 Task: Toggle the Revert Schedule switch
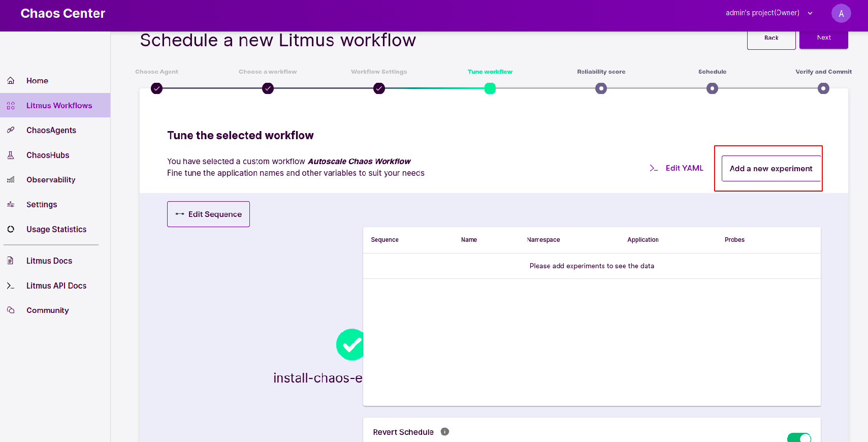click(x=799, y=437)
